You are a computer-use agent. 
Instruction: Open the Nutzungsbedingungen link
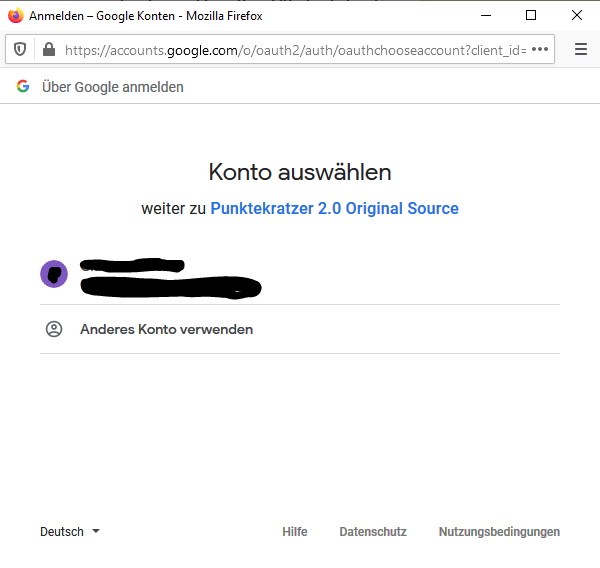click(499, 532)
